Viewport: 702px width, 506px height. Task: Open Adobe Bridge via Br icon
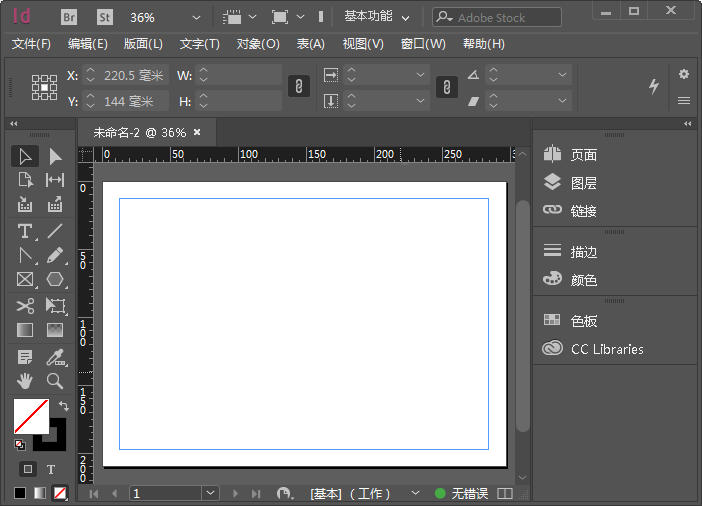[x=69, y=17]
